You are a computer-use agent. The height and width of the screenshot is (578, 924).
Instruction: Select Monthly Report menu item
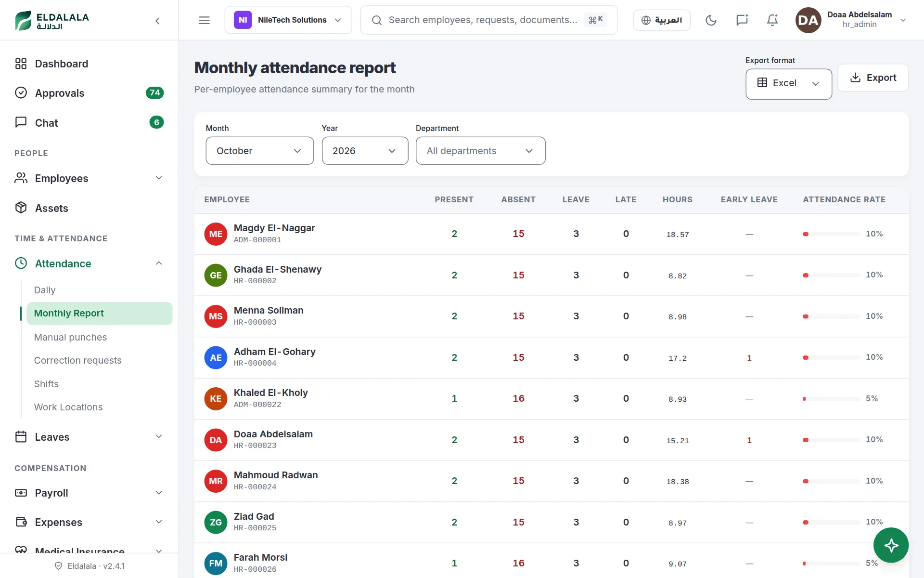click(x=99, y=314)
